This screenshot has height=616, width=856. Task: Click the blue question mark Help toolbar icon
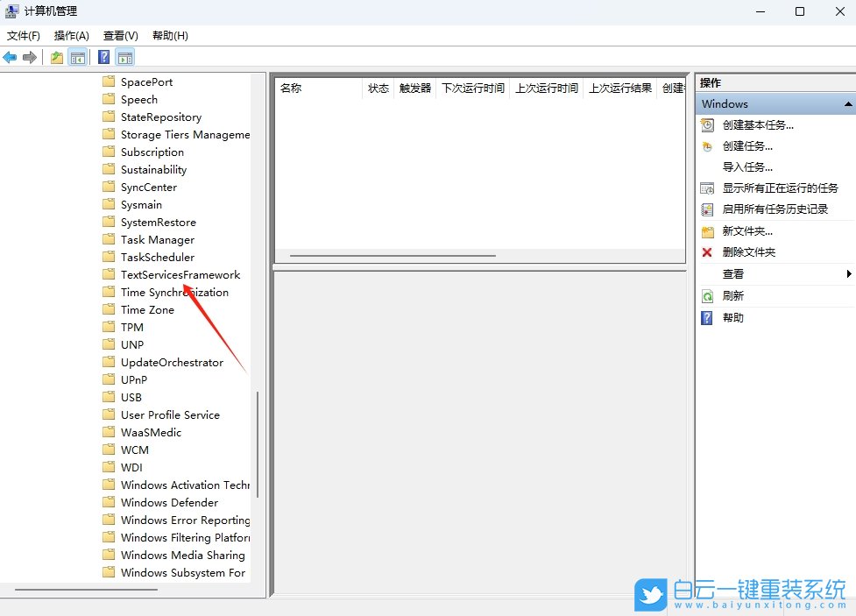(x=103, y=58)
